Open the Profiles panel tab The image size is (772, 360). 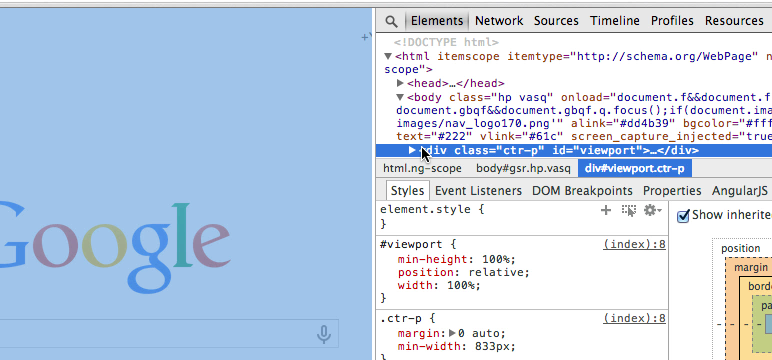coord(672,21)
